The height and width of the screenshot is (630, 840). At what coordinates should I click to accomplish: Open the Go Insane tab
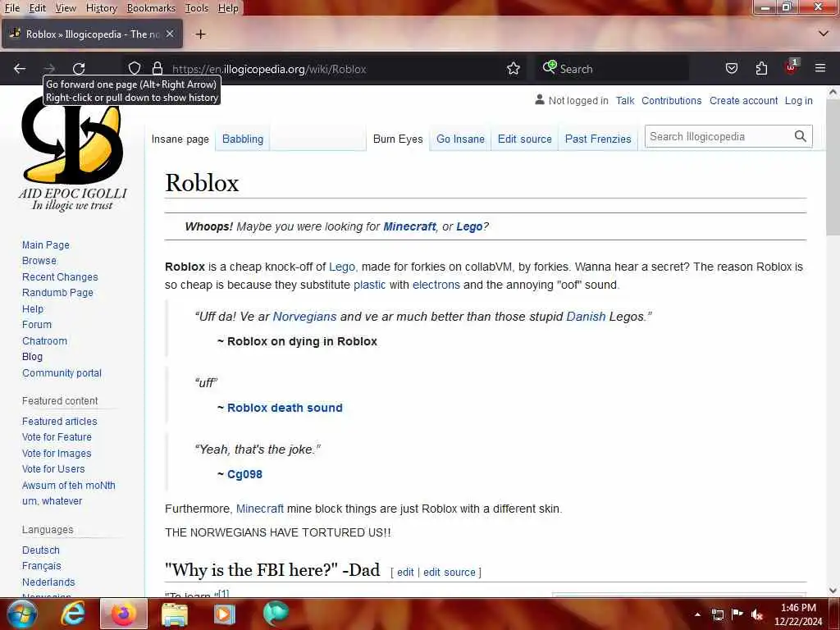(460, 139)
